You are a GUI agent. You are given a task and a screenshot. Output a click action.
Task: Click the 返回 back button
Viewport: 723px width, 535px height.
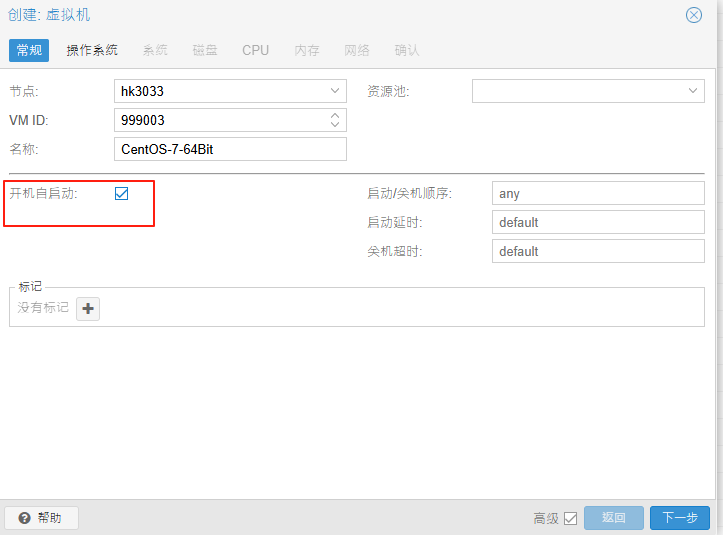pyautogui.click(x=613, y=518)
